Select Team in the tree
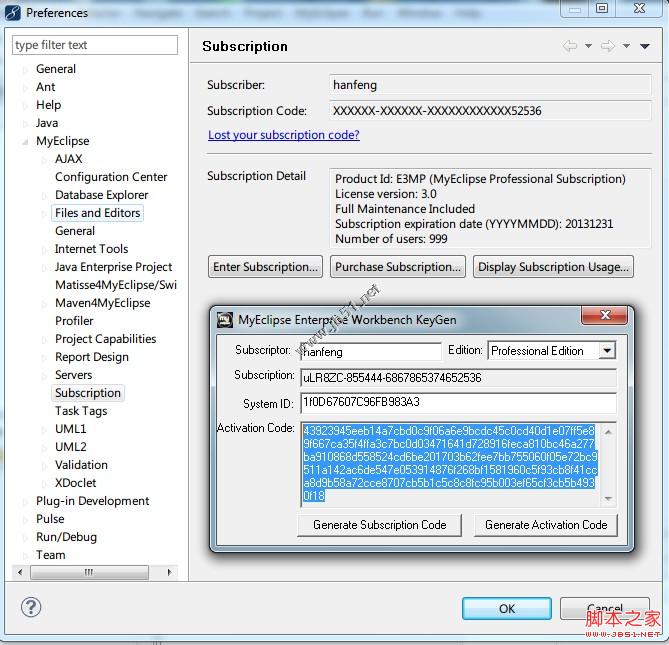 pyautogui.click(x=50, y=555)
